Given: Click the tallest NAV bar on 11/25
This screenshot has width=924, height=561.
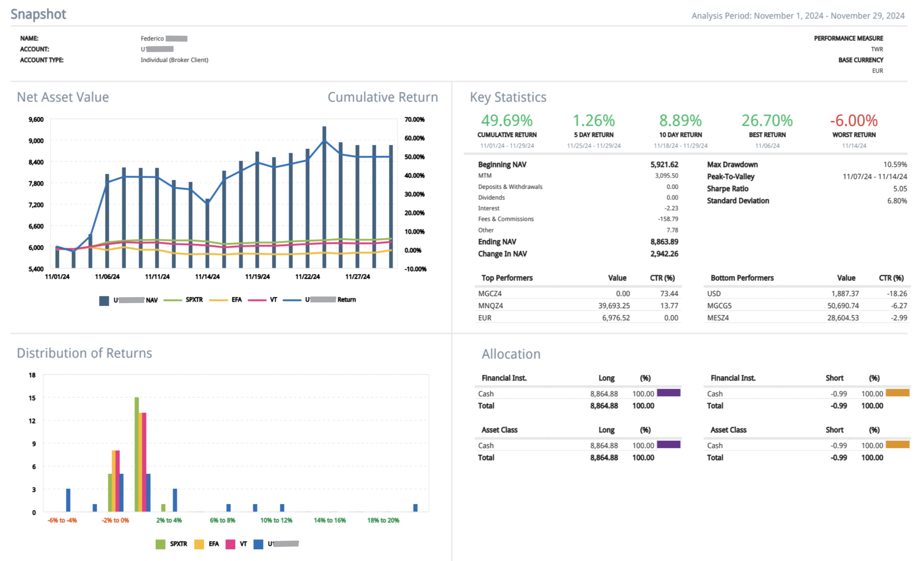Looking at the screenshot, I should (324, 196).
